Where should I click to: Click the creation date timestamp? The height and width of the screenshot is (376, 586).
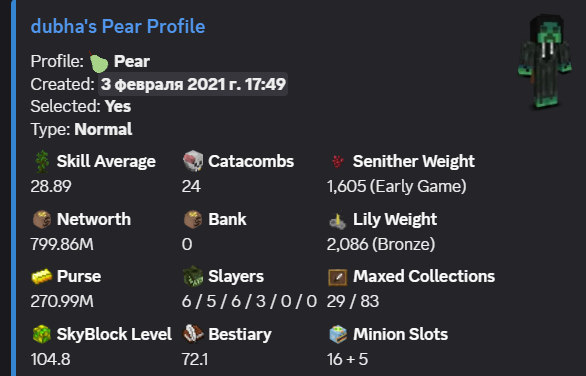click(x=193, y=84)
